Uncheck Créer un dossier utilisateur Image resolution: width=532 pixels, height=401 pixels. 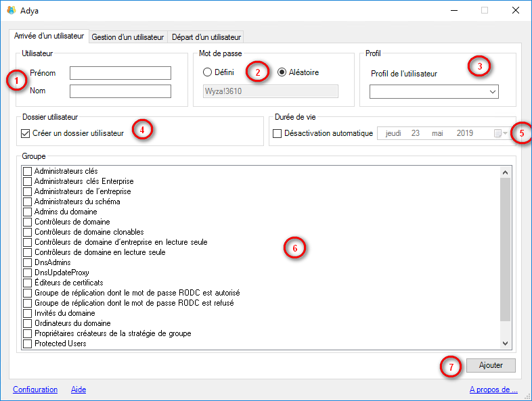click(x=26, y=134)
